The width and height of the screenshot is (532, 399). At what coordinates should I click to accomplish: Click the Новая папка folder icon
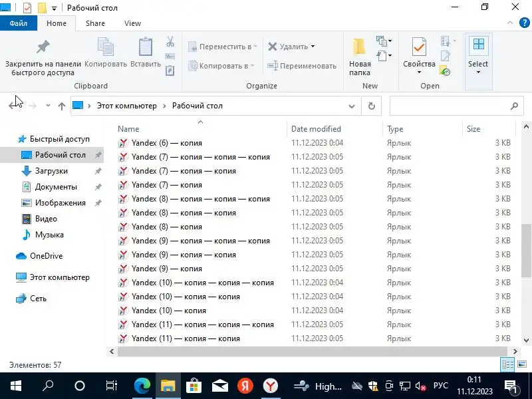(x=359, y=47)
